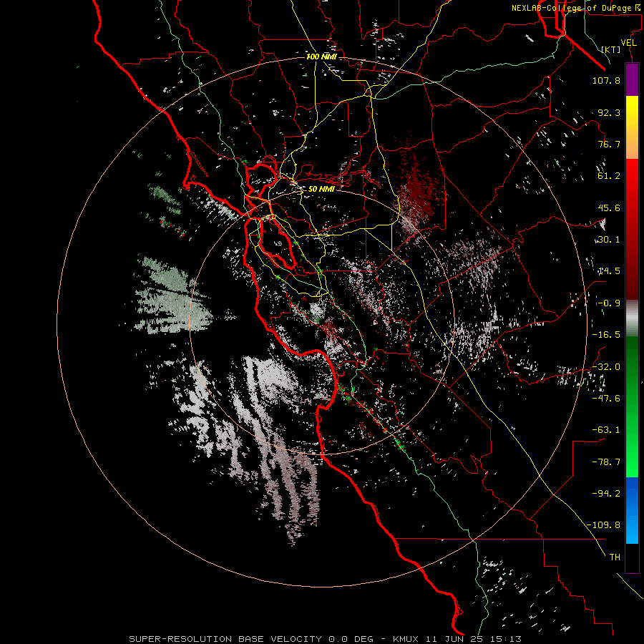Click the 50 NMI range ring label
The height and width of the screenshot is (644, 644).
click(x=321, y=189)
